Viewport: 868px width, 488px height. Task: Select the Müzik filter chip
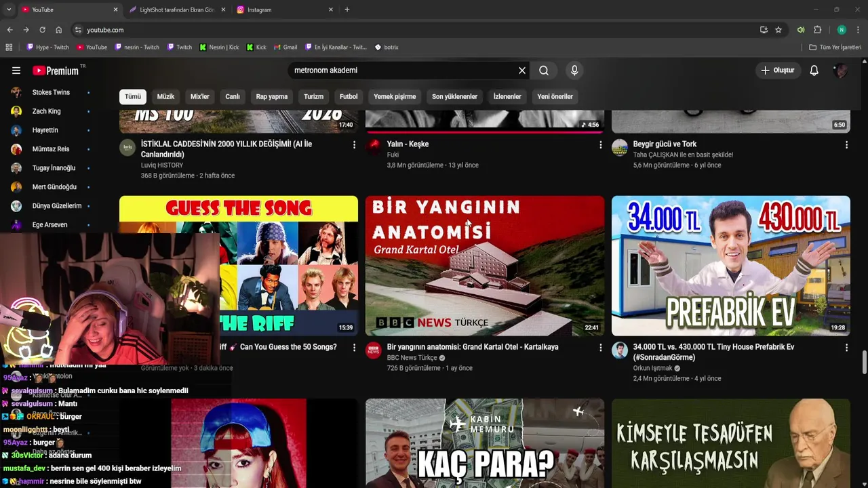(x=166, y=96)
